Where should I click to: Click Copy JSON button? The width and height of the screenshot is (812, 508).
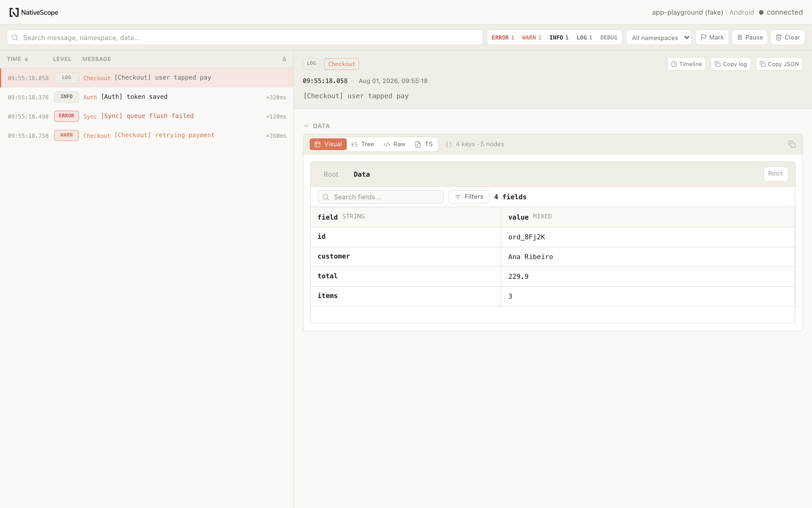pos(779,64)
